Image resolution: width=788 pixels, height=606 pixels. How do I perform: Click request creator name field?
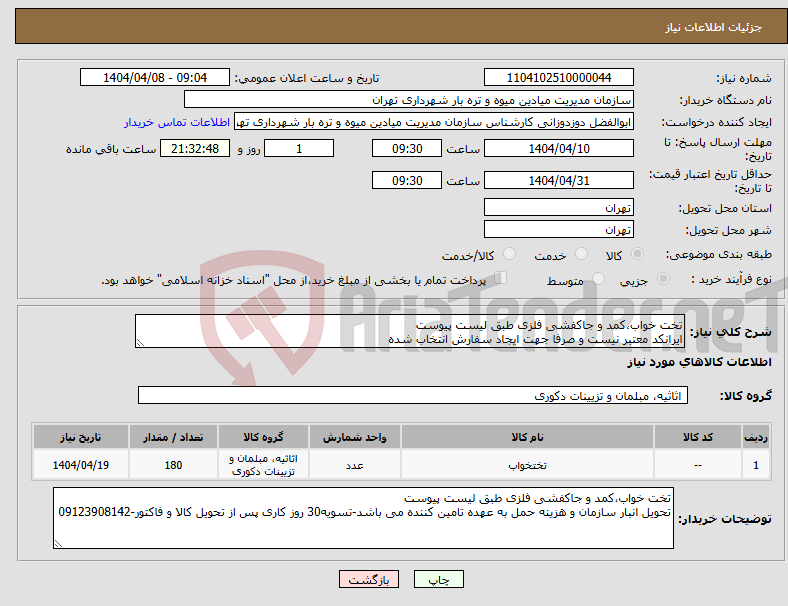(x=434, y=122)
